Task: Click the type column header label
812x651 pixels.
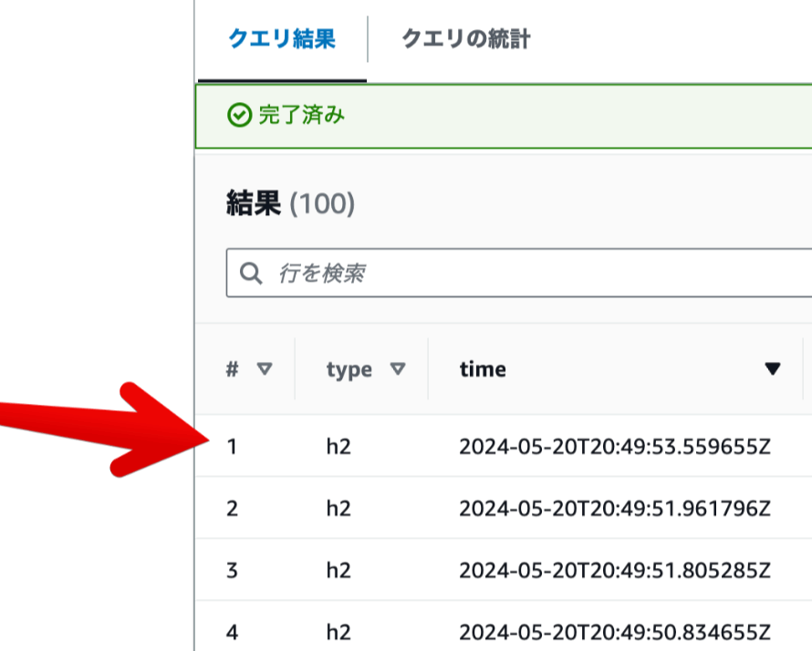Action: point(349,370)
